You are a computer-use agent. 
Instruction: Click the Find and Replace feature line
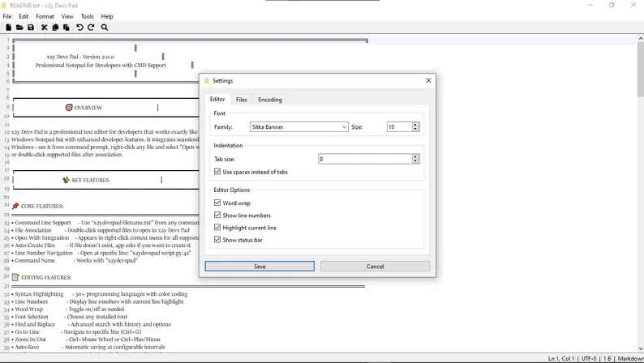point(91,324)
